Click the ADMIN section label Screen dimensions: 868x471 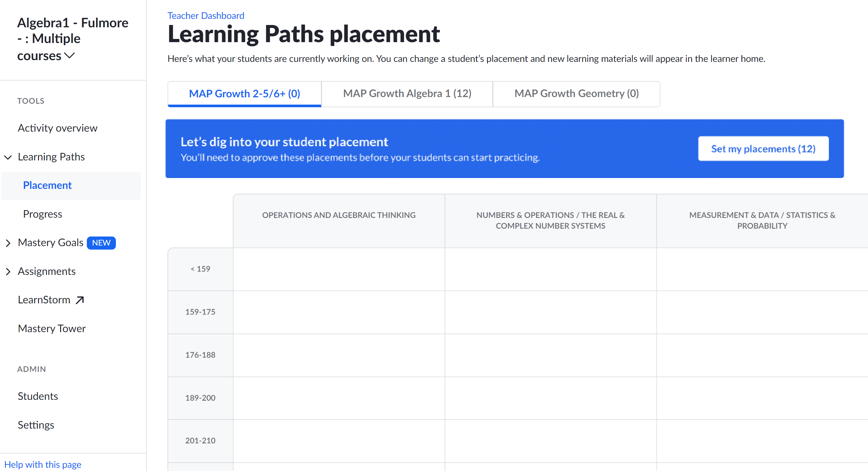[31, 369]
